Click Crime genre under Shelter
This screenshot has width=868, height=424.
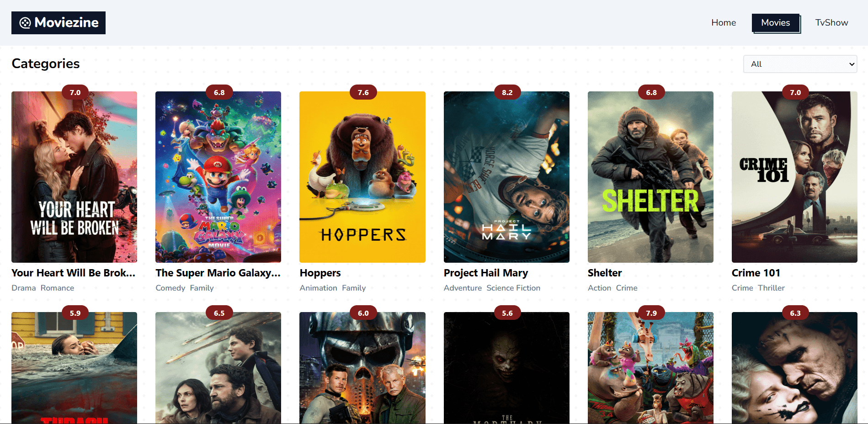(x=627, y=288)
